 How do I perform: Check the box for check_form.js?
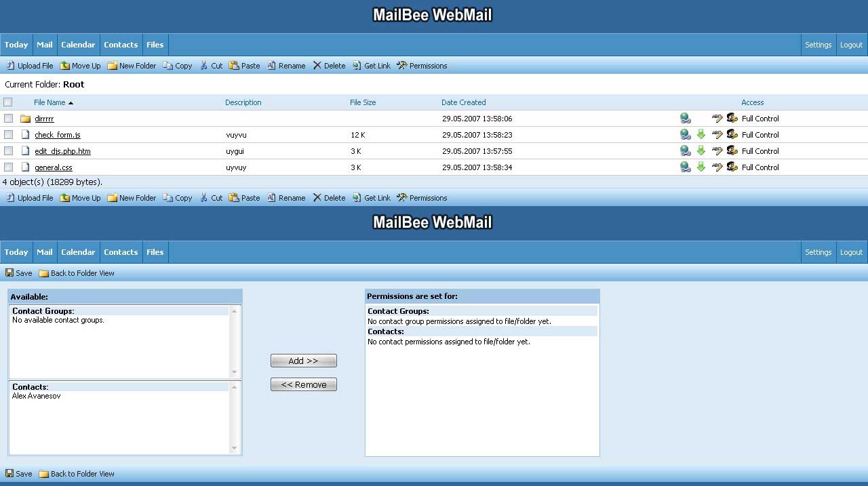tap(8, 135)
